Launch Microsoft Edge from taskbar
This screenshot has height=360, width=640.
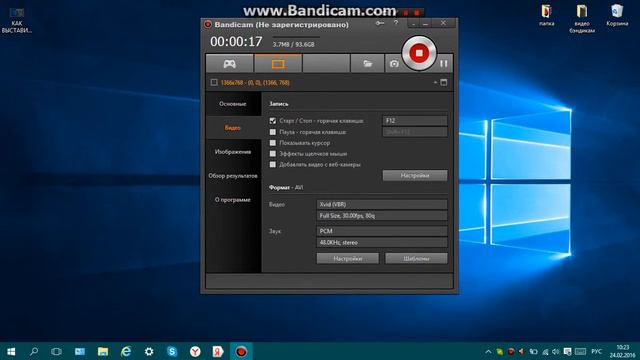click(126, 351)
